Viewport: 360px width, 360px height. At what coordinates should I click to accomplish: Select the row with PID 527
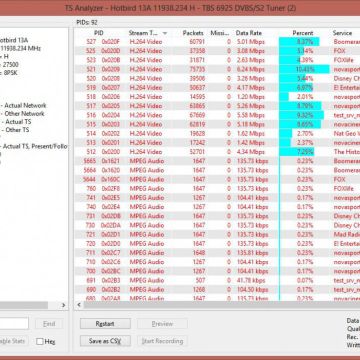(217, 42)
